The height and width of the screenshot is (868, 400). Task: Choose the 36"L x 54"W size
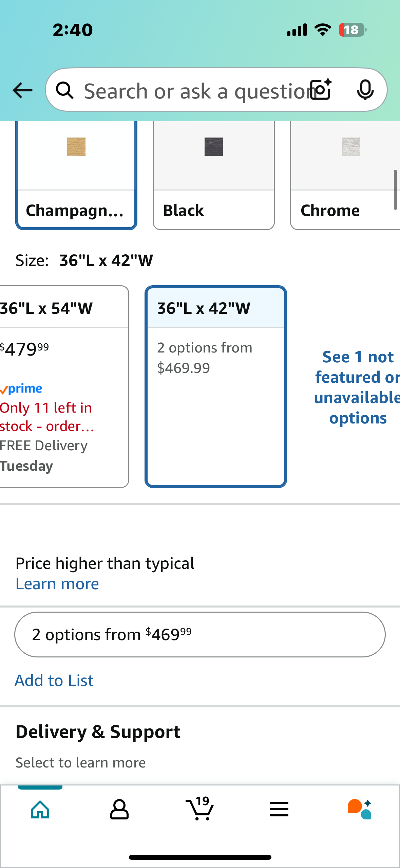click(x=64, y=386)
